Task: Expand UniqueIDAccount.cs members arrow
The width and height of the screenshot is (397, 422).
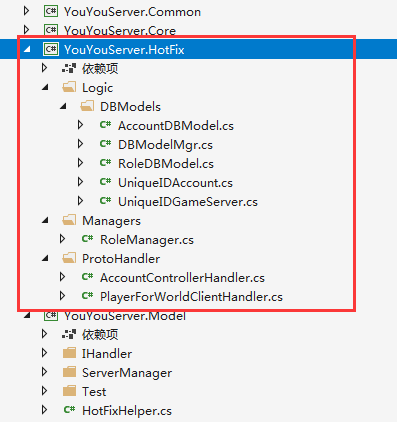Action: 80,182
